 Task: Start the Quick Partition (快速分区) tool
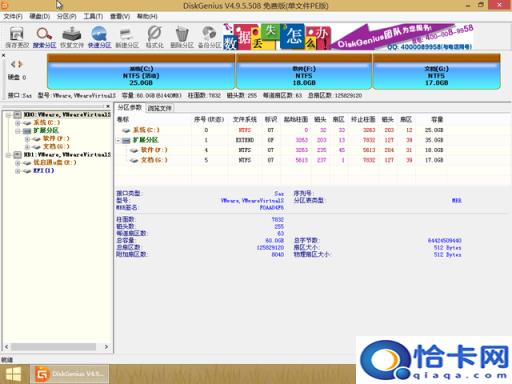click(x=99, y=37)
